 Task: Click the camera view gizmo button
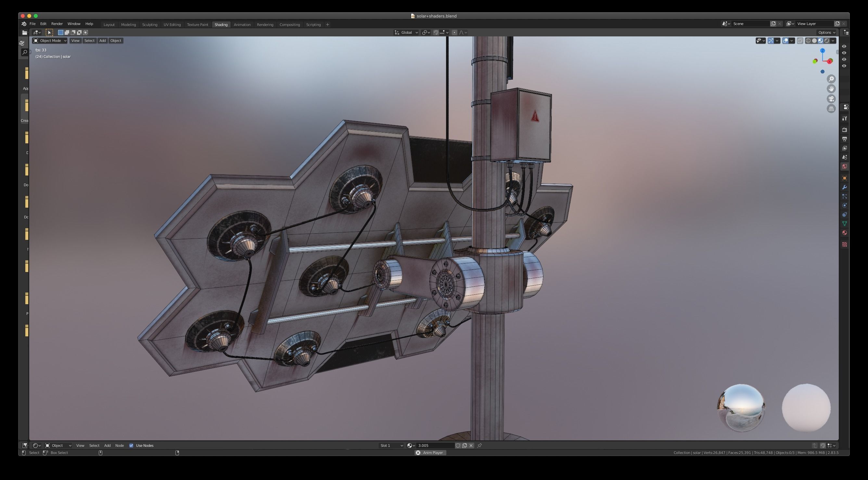pyautogui.click(x=831, y=99)
